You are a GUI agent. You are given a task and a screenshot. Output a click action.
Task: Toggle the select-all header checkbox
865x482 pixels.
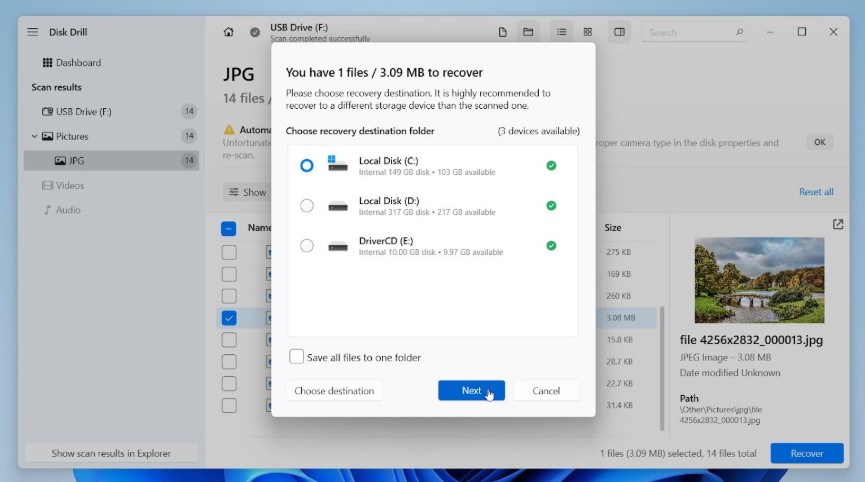(x=228, y=228)
